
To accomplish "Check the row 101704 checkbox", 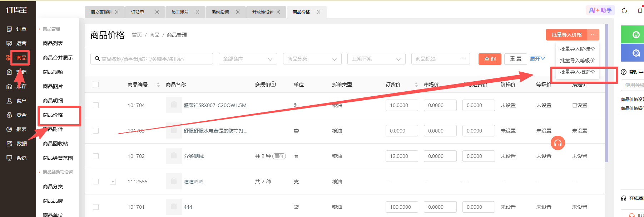I will click(x=96, y=105).
